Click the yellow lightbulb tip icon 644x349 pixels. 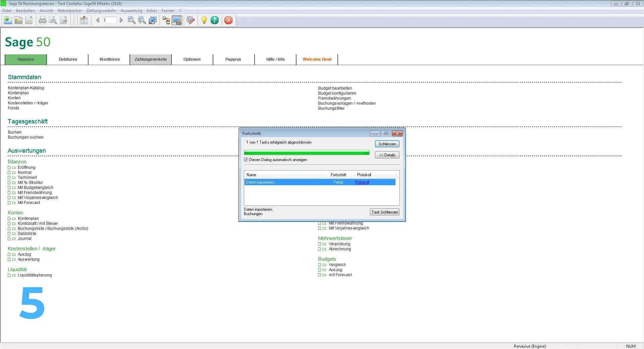204,20
